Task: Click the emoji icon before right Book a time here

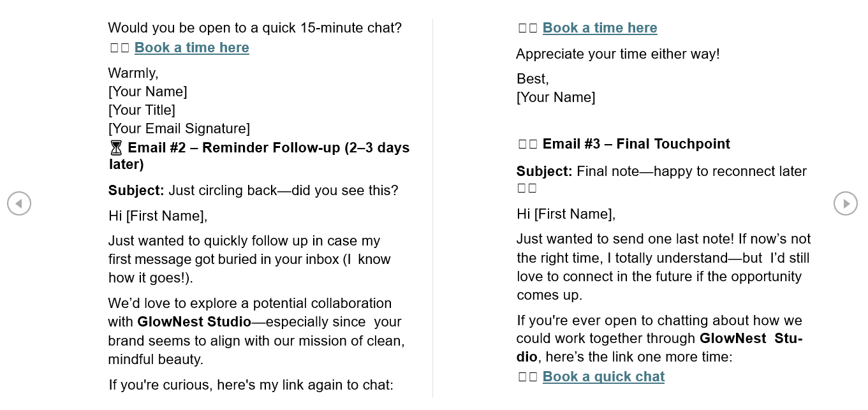Action: (528, 29)
